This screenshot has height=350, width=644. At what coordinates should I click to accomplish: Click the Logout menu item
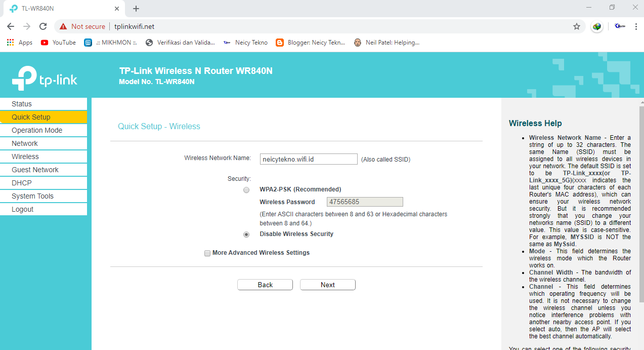[x=44, y=209]
